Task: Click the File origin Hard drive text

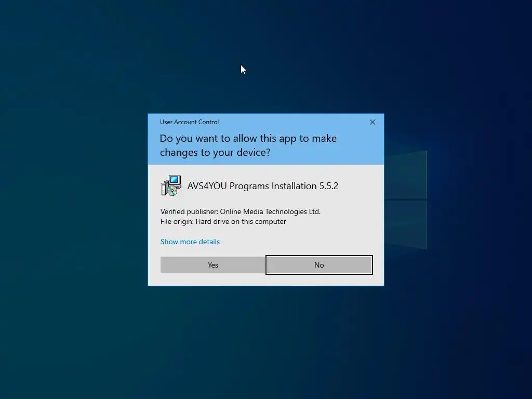Action: coord(223,221)
